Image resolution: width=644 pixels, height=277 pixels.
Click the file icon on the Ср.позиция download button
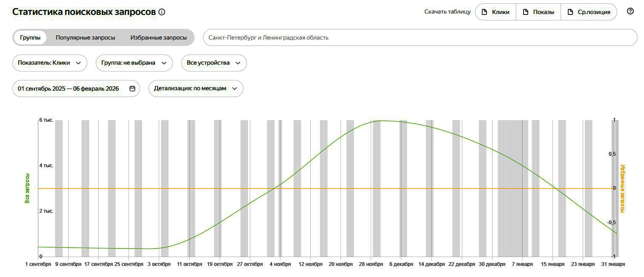[570, 12]
